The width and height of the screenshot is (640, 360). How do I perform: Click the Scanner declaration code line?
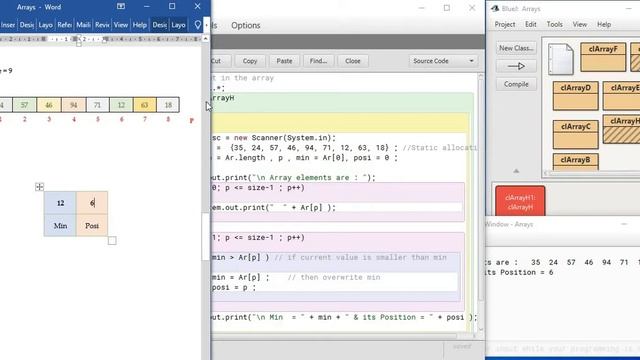(x=273, y=138)
